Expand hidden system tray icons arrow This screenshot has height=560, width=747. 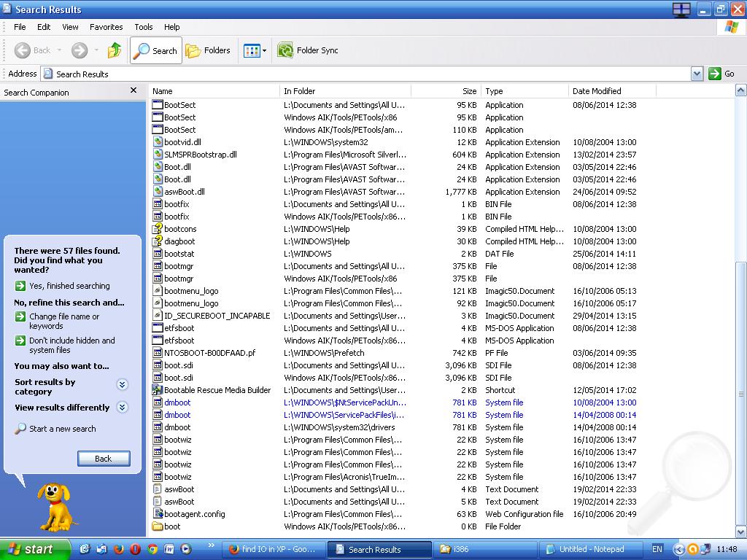pos(679,549)
